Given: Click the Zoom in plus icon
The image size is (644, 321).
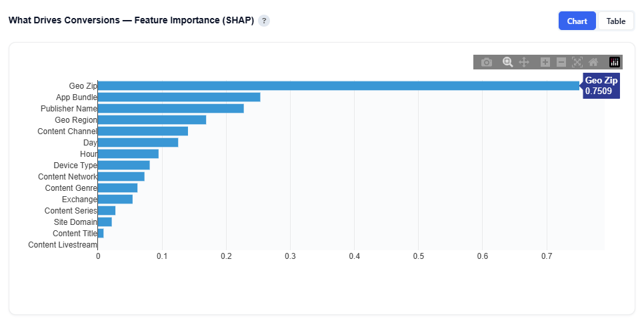Looking at the screenshot, I should [545, 62].
